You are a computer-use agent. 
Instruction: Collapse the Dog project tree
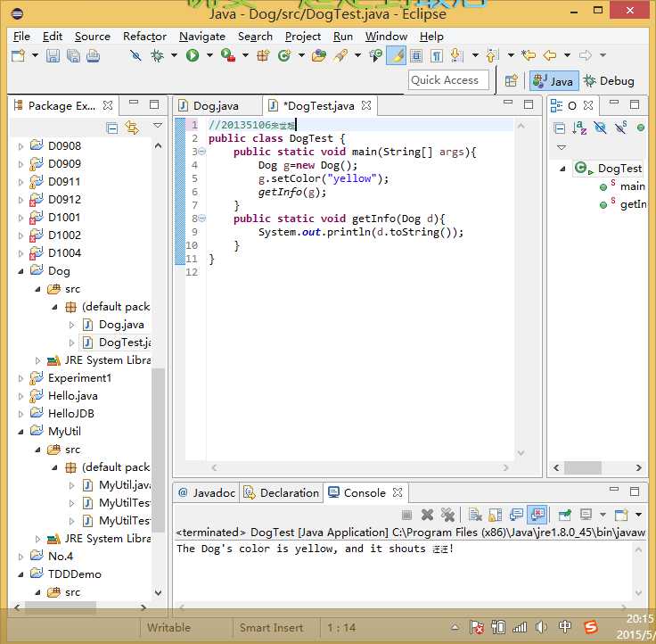pos(20,271)
